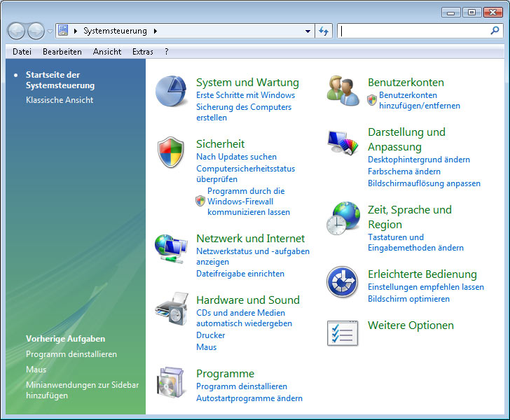Click Autostartprogramme ändern
This screenshot has width=510, height=420.
tap(249, 398)
